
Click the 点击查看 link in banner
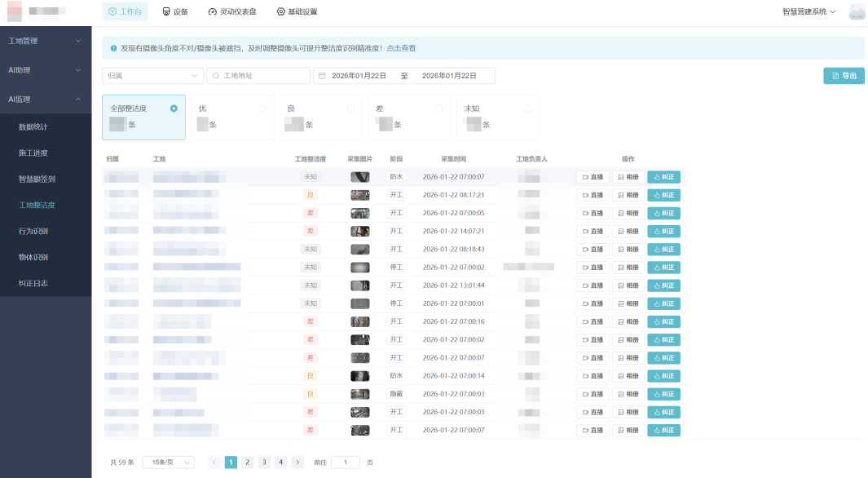[x=401, y=48]
